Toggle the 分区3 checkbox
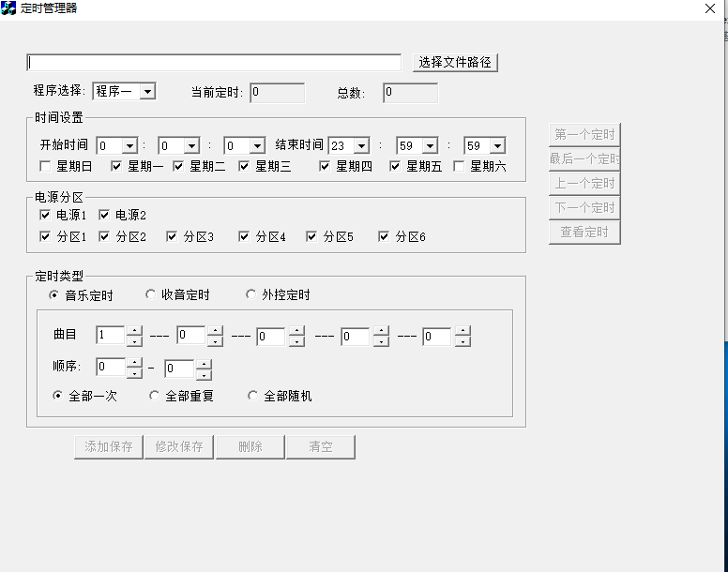Image resolution: width=728 pixels, height=572 pixels. pos(172,236)
